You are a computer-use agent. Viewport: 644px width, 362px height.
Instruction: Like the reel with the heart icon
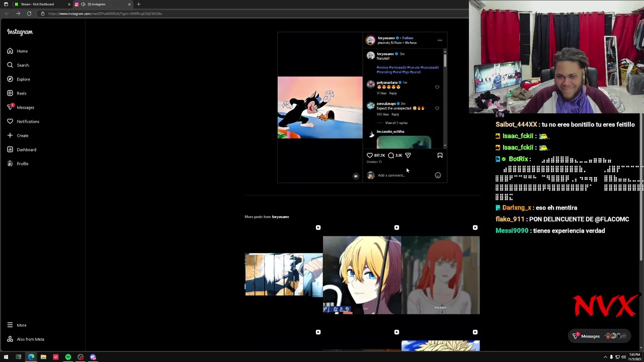point(370,155)
